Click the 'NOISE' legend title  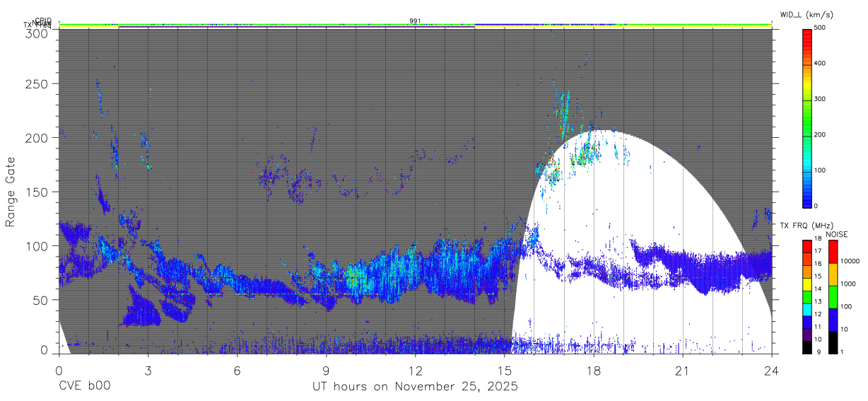click(x=838, y=234)
